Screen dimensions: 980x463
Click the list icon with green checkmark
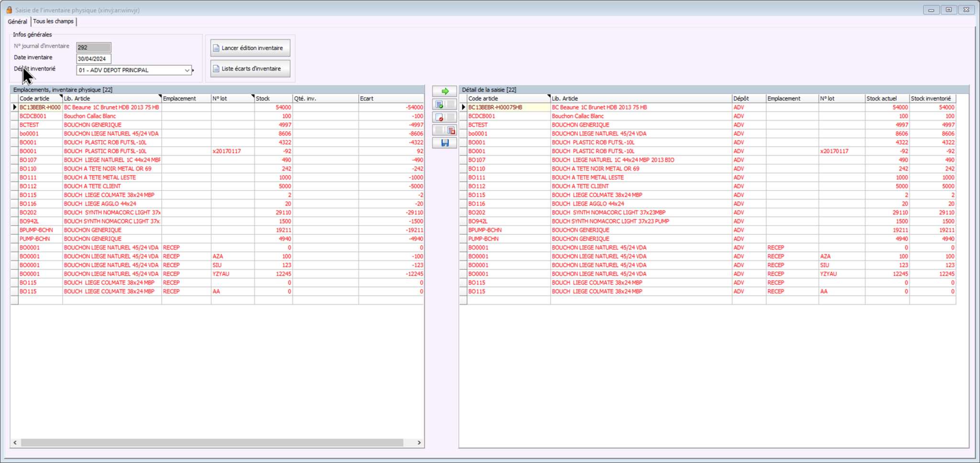[439, 104]
